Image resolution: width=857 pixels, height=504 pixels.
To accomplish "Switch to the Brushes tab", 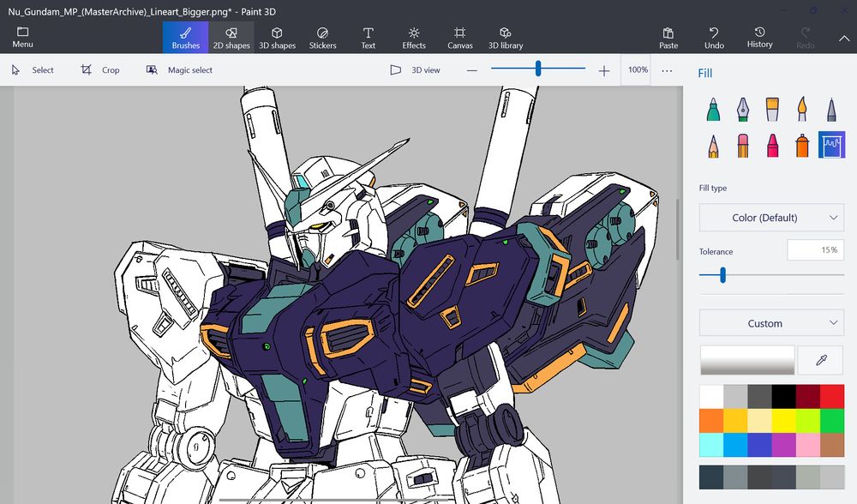I will click(x=185, y=37).
